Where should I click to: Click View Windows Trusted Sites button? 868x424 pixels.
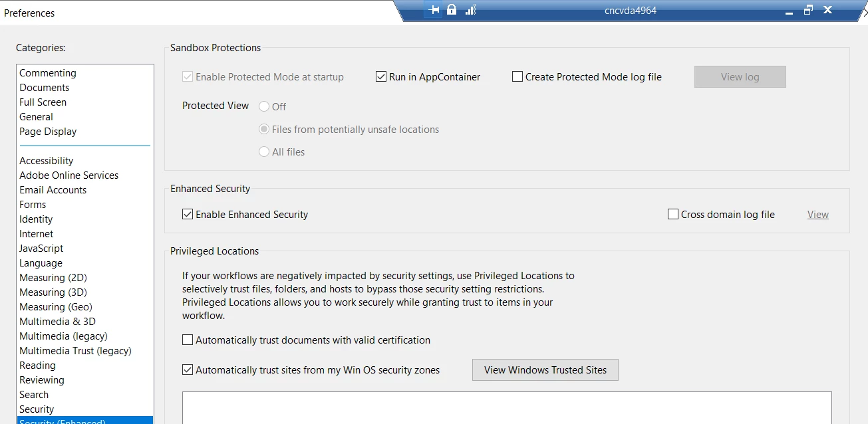pos(545,370)
